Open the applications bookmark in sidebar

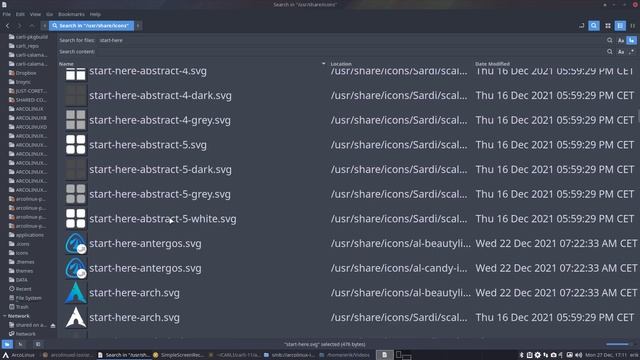coord(29,235)
